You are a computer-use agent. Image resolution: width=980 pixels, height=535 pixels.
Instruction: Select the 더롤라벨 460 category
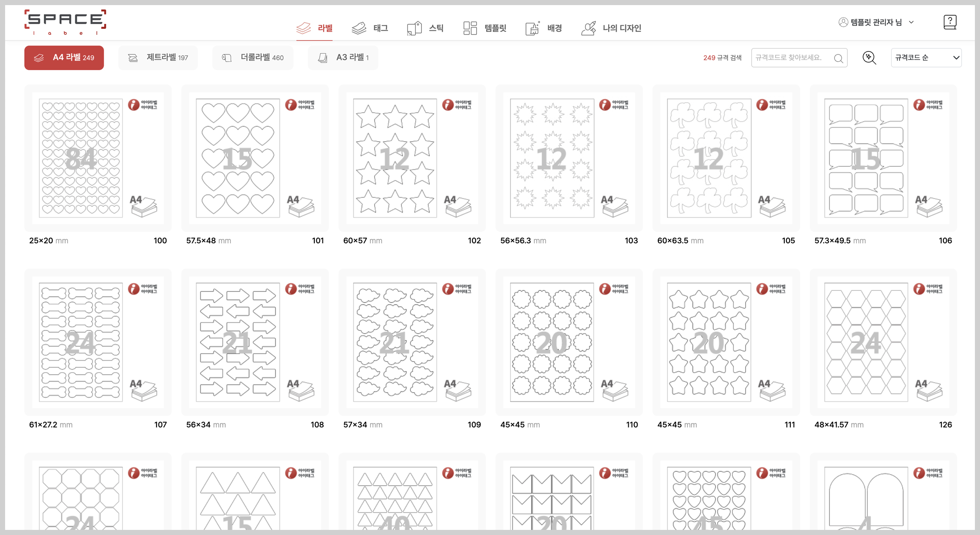[x=253, y=58]
